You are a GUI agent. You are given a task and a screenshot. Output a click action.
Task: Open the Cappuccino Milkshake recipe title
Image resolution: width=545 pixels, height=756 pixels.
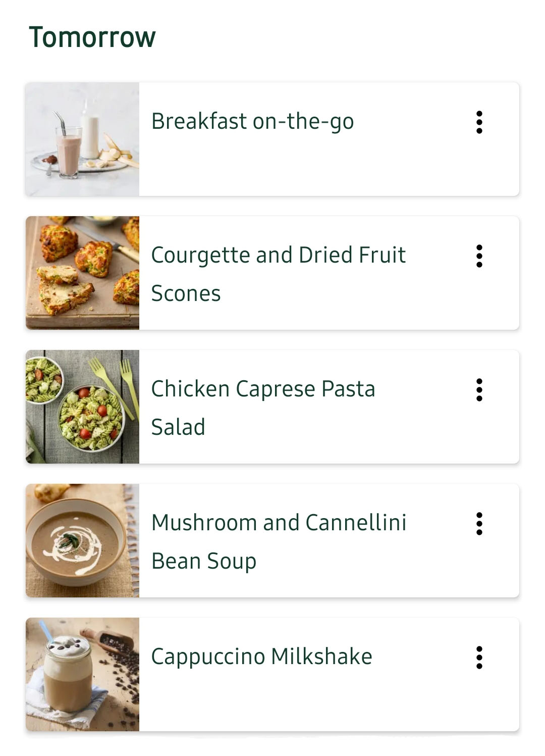tap(261, 657)
